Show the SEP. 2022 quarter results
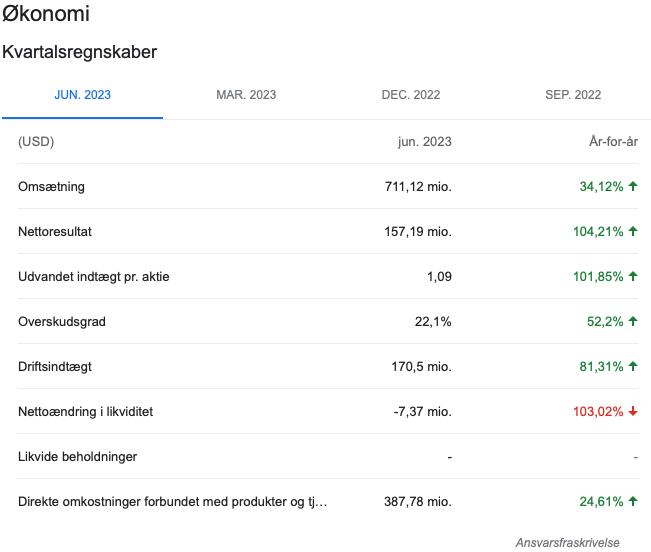The height and width of the screenshot is (552, 651). [x=573, y=95]
